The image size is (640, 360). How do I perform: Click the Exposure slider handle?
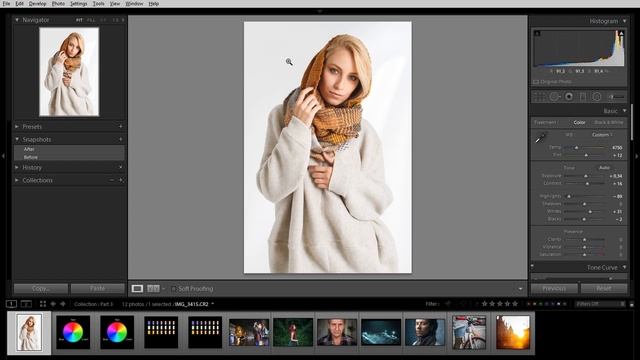tap(586, 176)
